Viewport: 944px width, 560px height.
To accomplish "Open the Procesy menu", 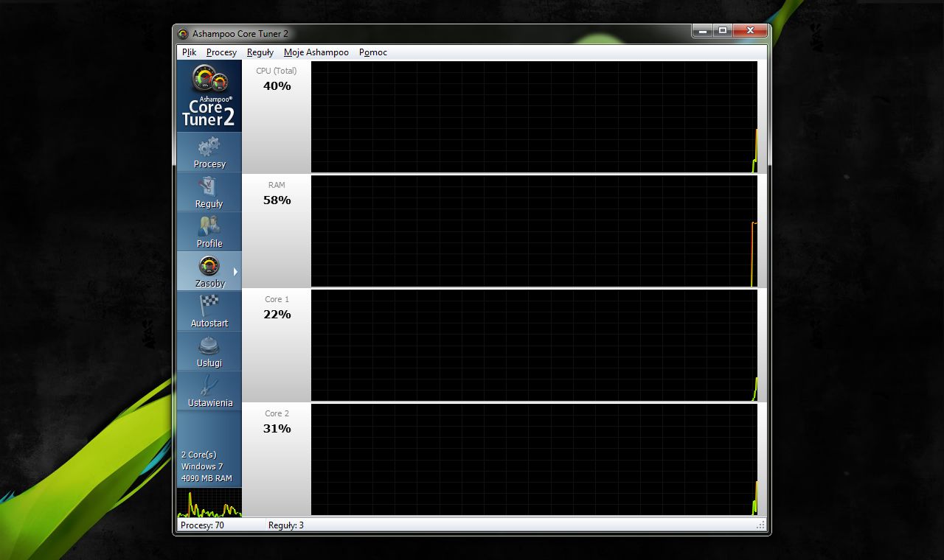I will click(221, 52).
